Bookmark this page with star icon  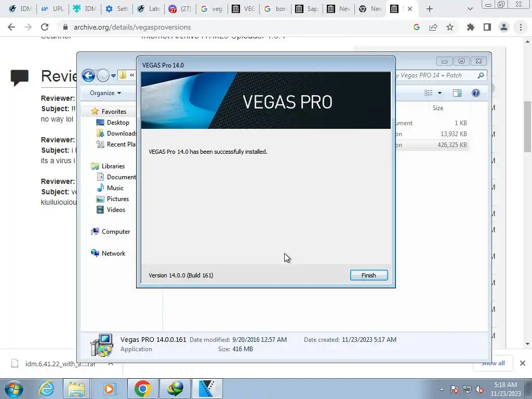pyautogui.click(x=450, y=27)
